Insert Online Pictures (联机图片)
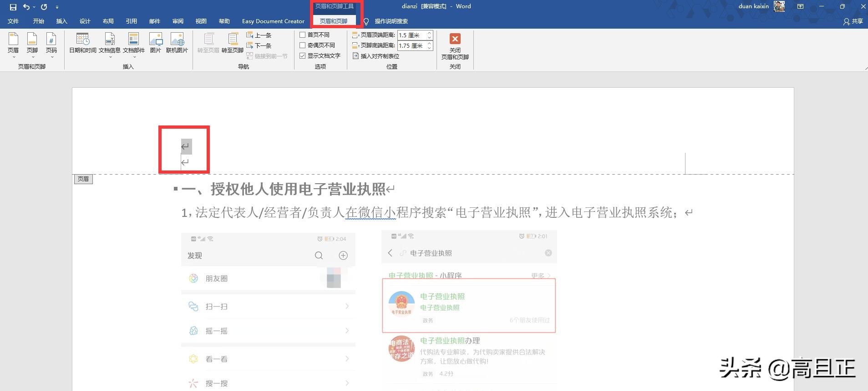 point(177,43)
